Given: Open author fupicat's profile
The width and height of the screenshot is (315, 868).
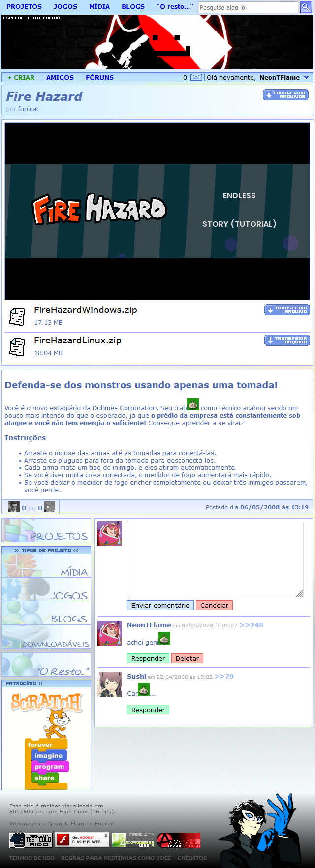Looking at the screenshot, I should coord(29,109).
